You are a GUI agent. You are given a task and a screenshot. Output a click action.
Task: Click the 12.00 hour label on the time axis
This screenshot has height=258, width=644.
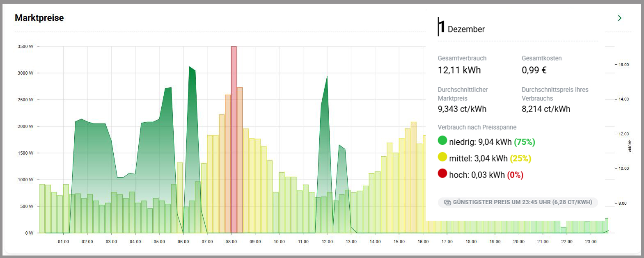[327, 242]
